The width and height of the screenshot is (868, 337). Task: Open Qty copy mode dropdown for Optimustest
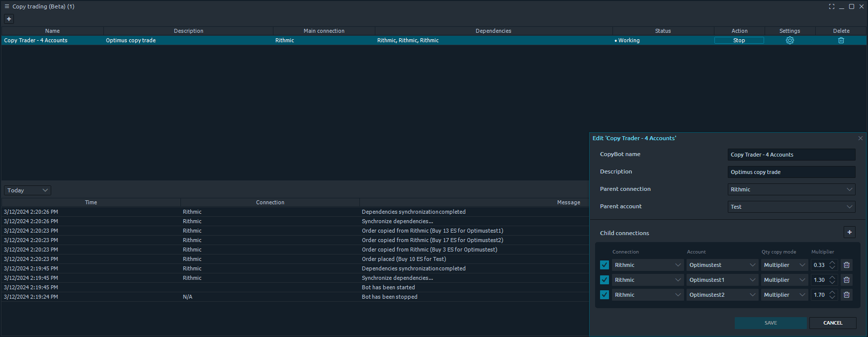coord(784,265)
